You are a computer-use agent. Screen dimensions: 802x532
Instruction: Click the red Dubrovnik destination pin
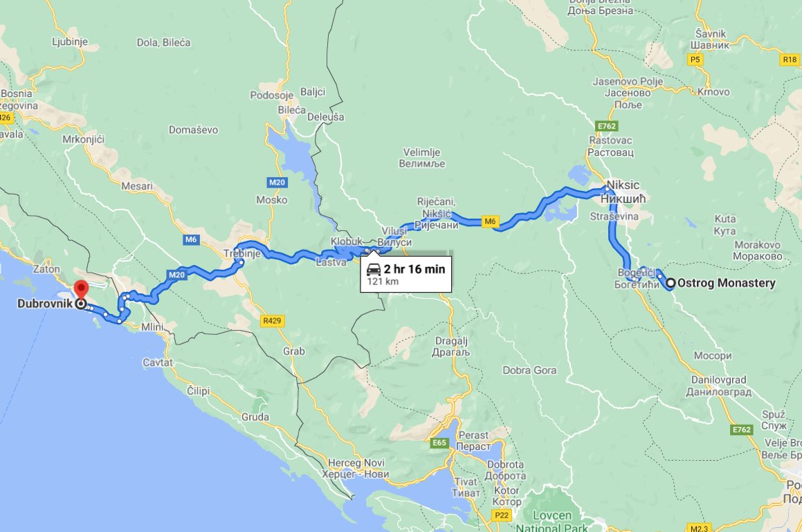(82, 290)
